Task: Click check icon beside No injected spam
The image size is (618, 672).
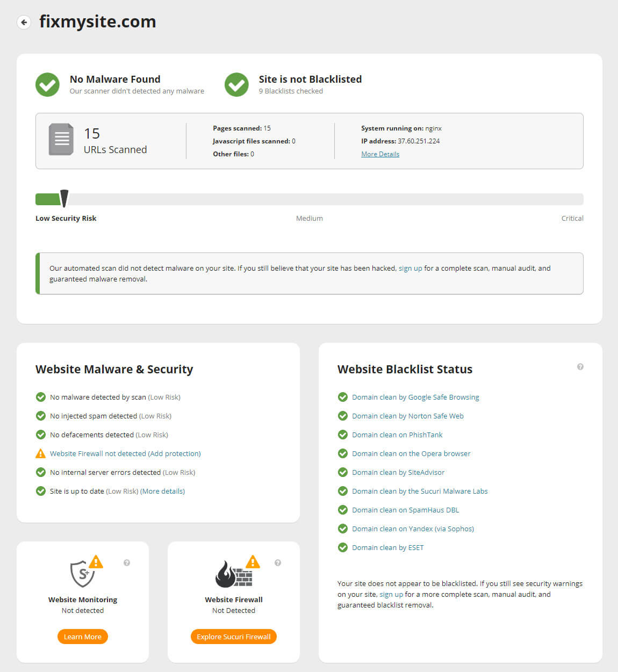Action: point(40,416)
